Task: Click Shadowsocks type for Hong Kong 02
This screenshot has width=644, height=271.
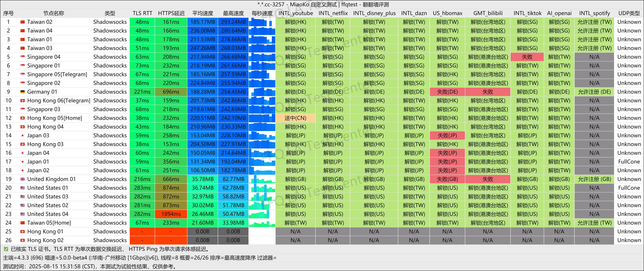Action: (110, 240)
